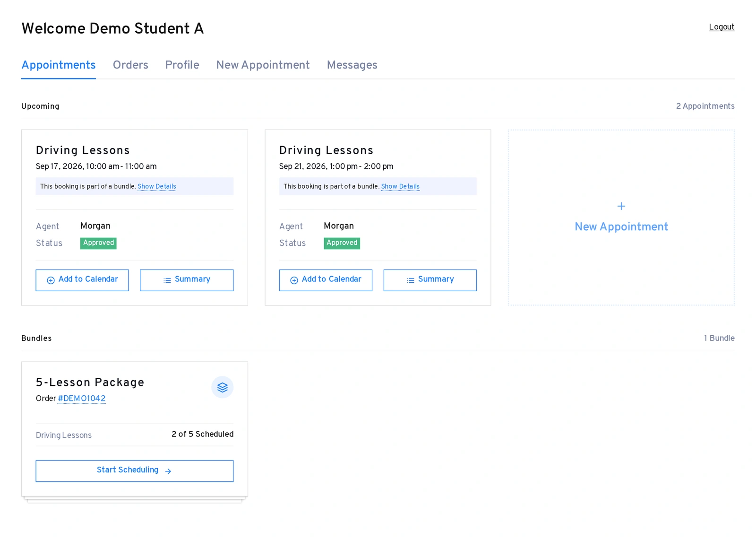Click the '2 Appointments' count text

(705, 106)
